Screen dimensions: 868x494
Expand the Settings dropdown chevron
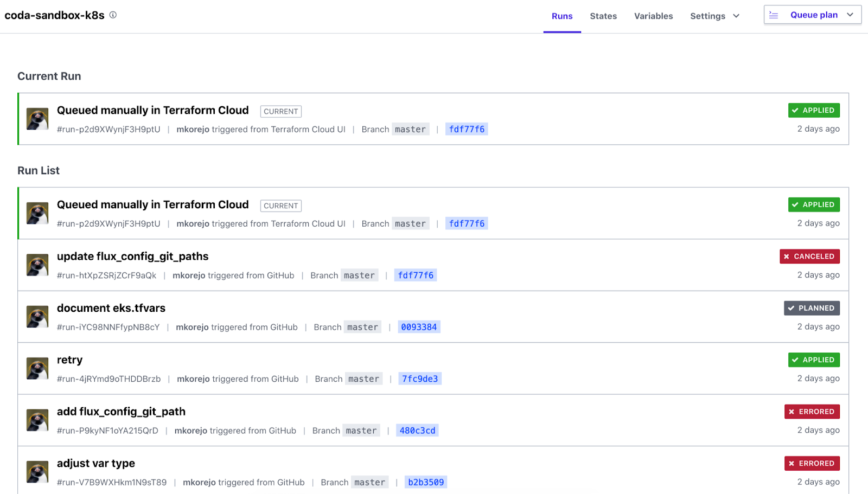pyautogui.click(x=736, y=16)
